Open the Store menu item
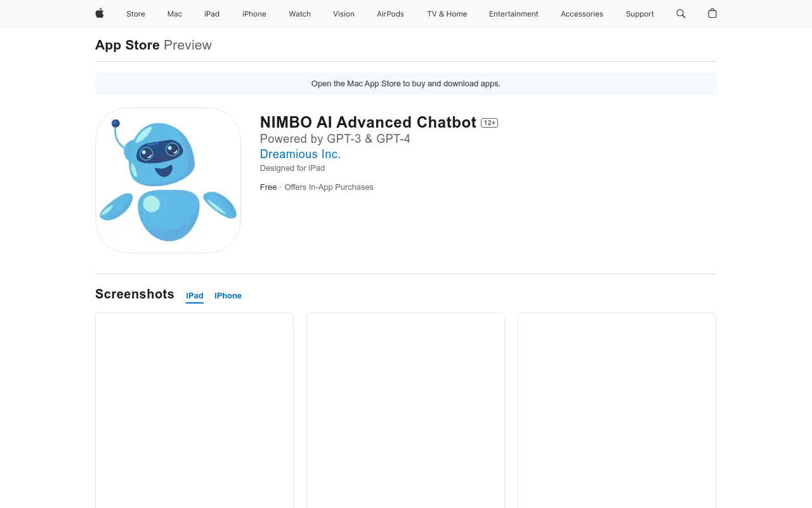 click(x=134, y=13)
